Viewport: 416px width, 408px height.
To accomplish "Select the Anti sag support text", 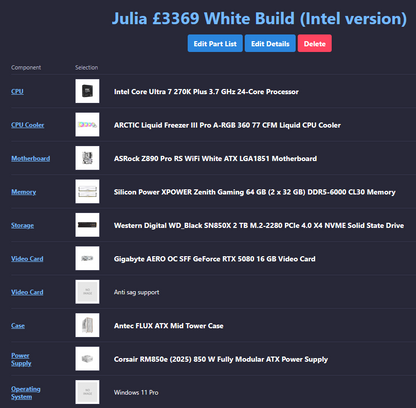I will pyautogui.click(x=137, y=292).
